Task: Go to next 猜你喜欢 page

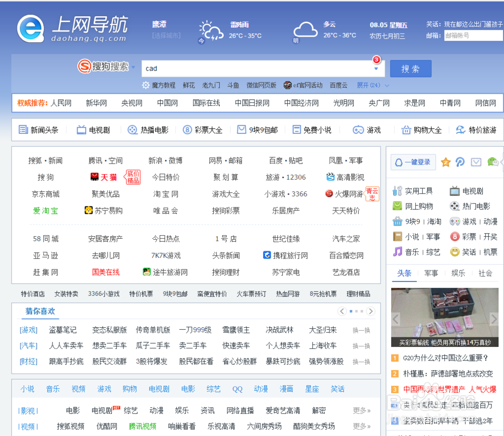Action: 370,311
